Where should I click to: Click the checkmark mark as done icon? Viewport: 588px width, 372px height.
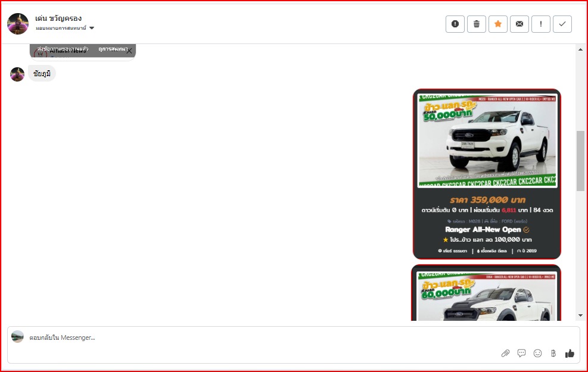[x=562, y=24]
